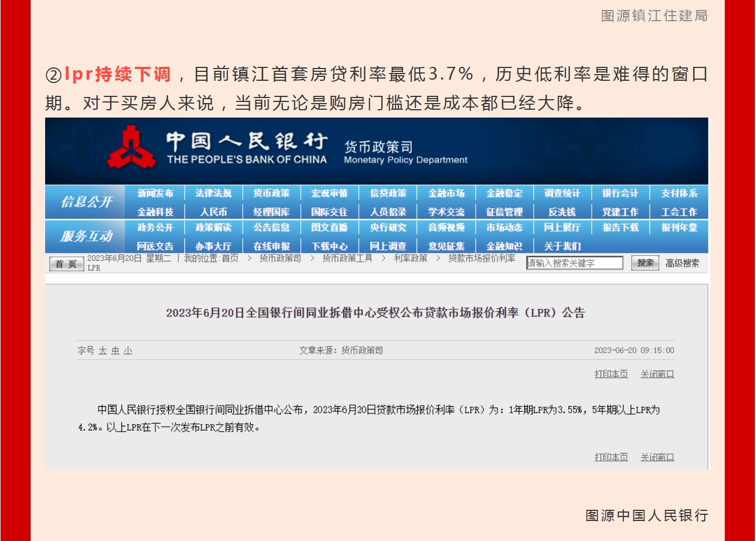This screenshot has height=541, width=756.
Task: Open the 高级搜索 advanced search link
Action: 682,263
